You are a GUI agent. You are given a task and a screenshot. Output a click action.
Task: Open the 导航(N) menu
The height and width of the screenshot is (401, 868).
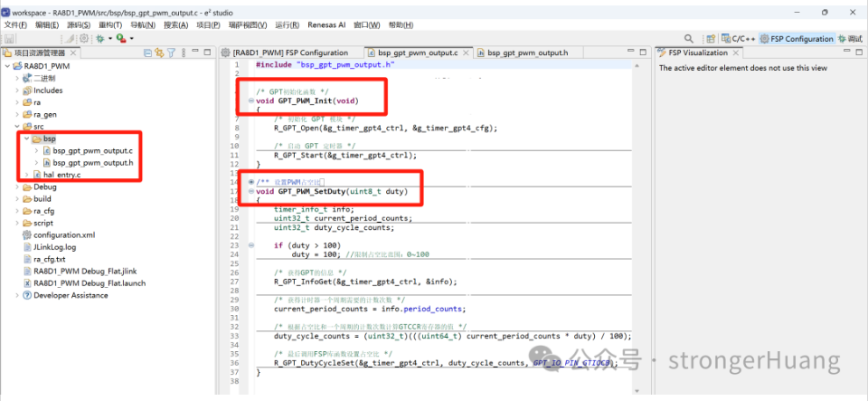[143, 25]
